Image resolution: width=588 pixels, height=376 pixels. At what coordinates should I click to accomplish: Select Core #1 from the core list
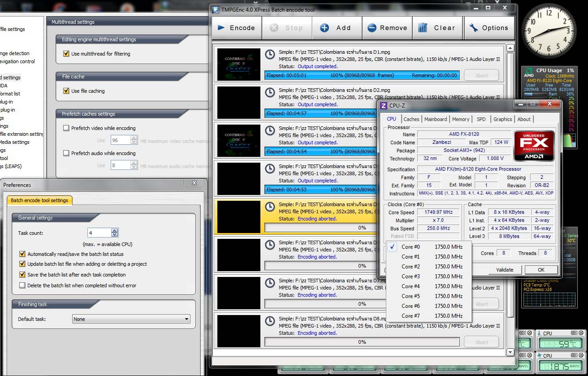point(428,257)
